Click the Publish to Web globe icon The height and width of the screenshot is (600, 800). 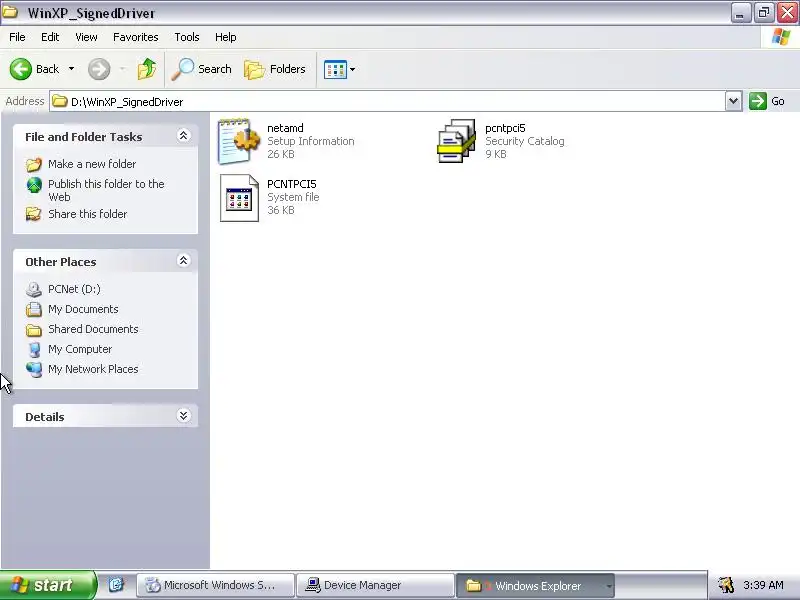coord(34,185)
